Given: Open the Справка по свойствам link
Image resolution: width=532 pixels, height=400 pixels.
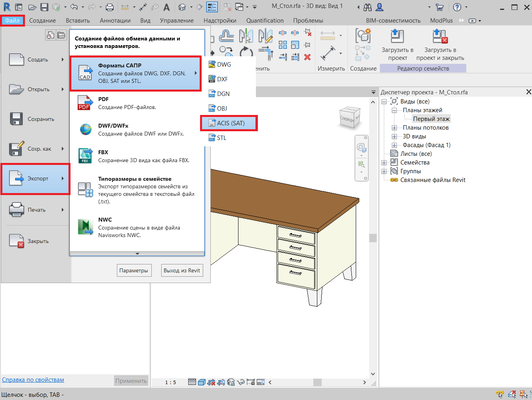Looking at the screenshot, I should (x=33, y=380).
